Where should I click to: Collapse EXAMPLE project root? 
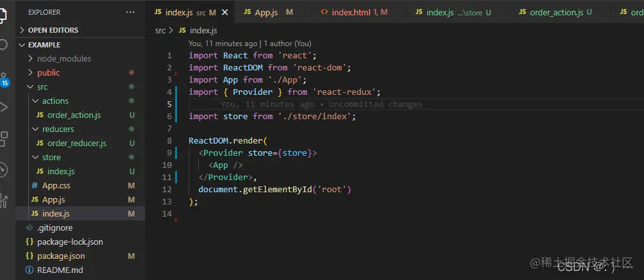44,45
